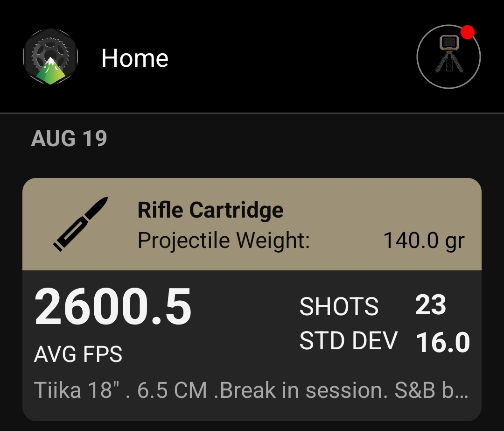Select the Home title
The image size is (504, 431).
[135, 58]
